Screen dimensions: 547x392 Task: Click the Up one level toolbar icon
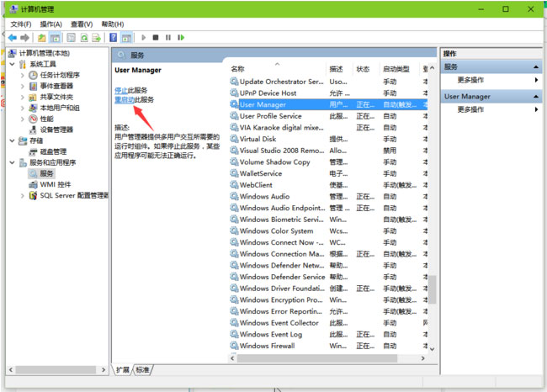coord(41,38)
